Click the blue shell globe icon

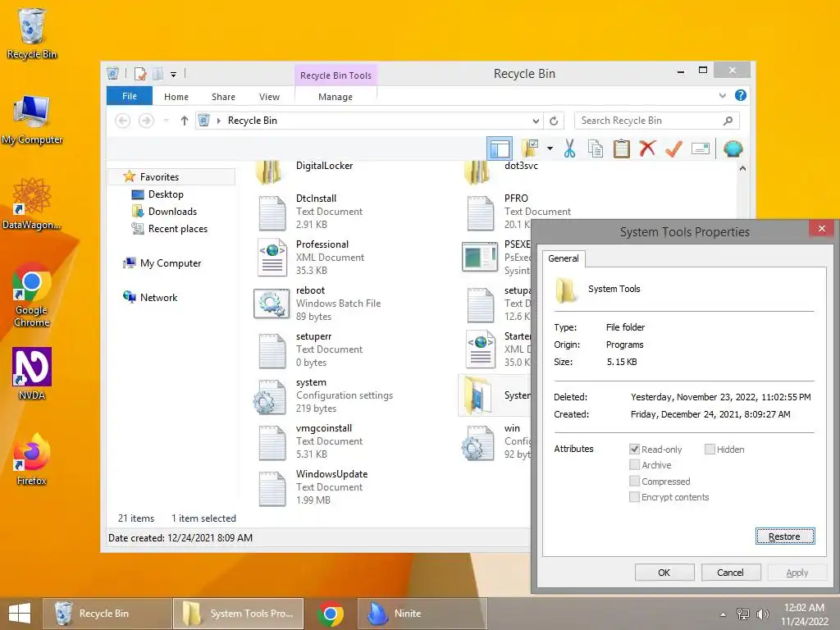(x=733, y=148)
